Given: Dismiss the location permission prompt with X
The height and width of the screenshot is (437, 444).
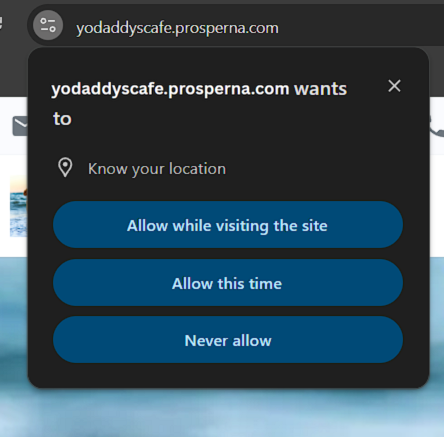Looking at the screenshot, I should [394, 86].
